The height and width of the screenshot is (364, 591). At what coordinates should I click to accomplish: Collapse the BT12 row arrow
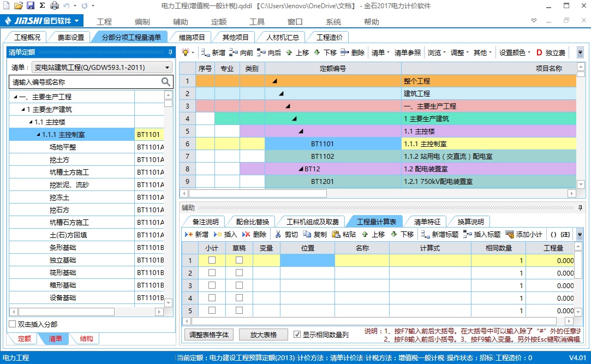tap(301, 169)
